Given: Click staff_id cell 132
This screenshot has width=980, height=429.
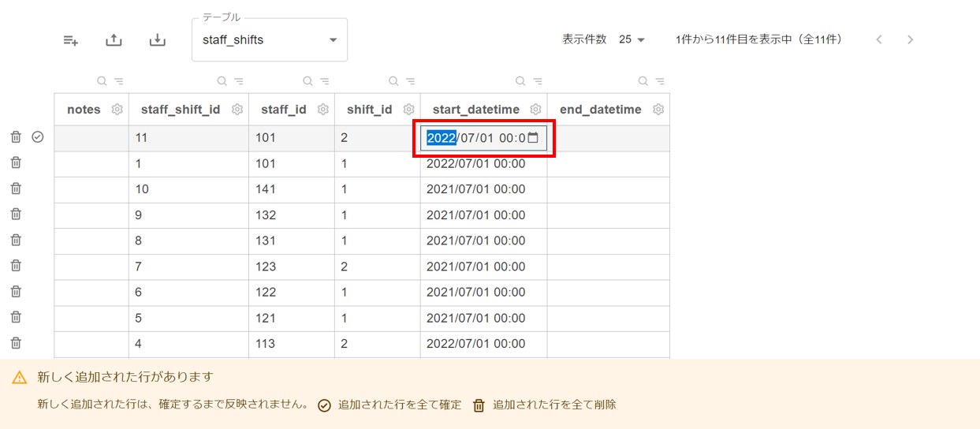Looking at the screenshot, I should pyautogui.click(x=292, y=215).
